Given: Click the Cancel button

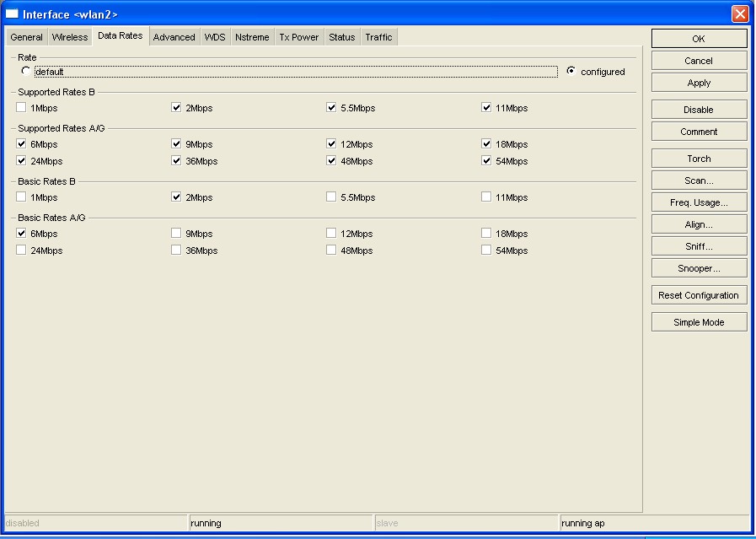Looking at the screenshot, I should (699, 61).
